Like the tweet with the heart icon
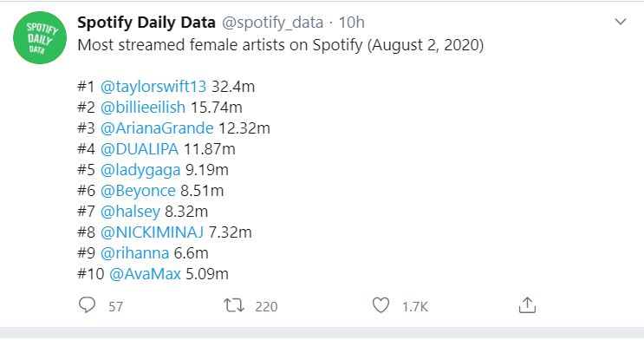 tap(381, 305)
